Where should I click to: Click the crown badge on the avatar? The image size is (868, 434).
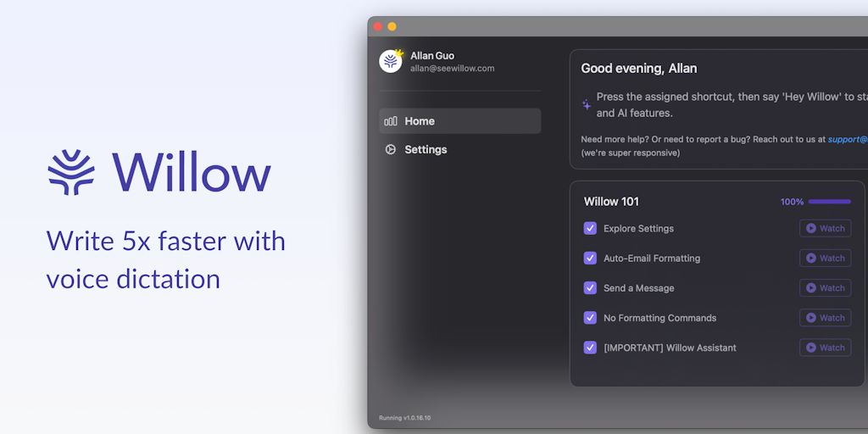(x=399, y=53)
